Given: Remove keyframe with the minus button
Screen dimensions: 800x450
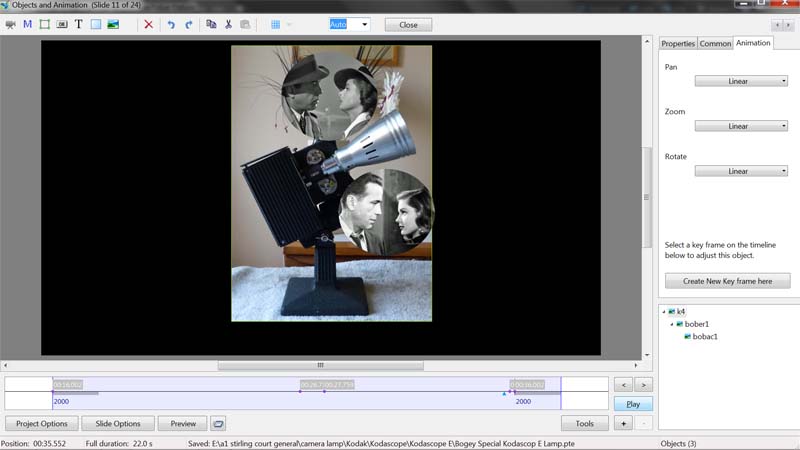Looking at the screenshot, I should tap(643, 423).
